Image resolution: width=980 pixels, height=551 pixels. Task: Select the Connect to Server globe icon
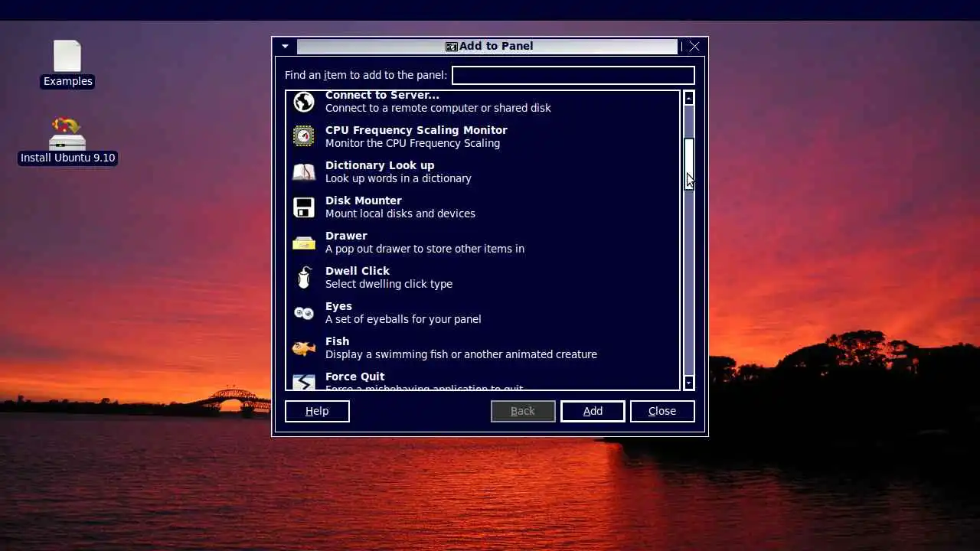pos(304,102)
